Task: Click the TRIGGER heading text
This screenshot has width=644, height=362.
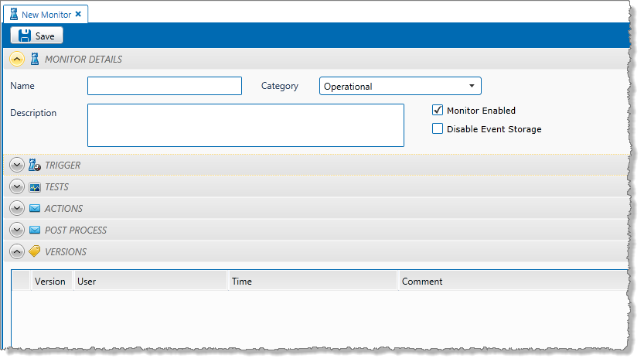Action: [x=63, y=166]
